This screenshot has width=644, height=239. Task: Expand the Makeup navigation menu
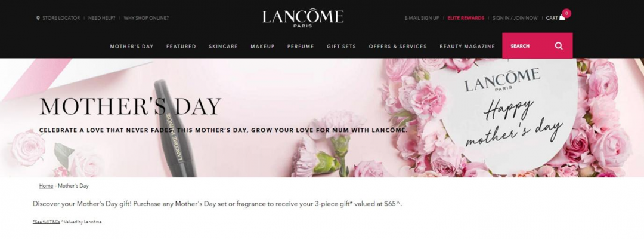[x=262, y=47]
